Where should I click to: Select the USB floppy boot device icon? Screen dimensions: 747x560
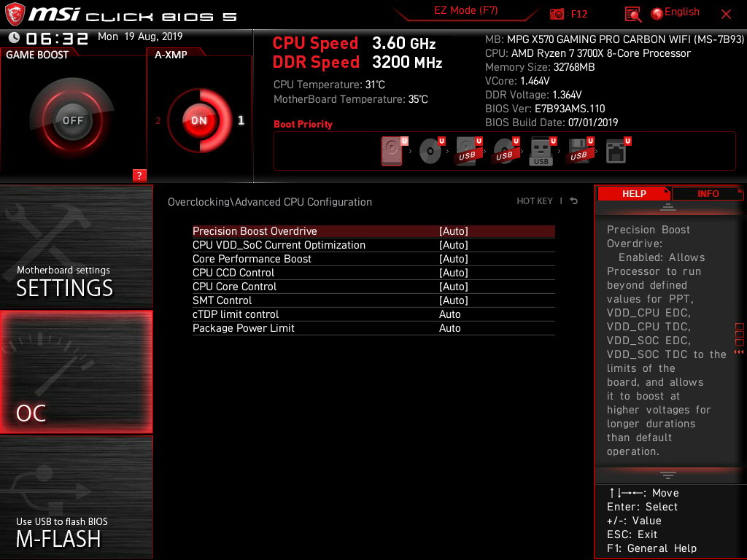tap(580, 151)
